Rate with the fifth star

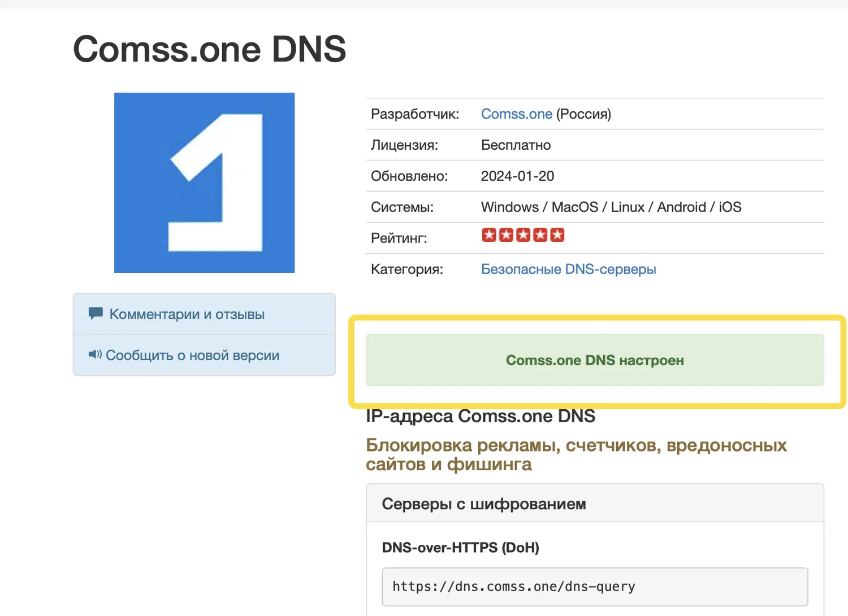pyautogui.click(x=557, y=235)
